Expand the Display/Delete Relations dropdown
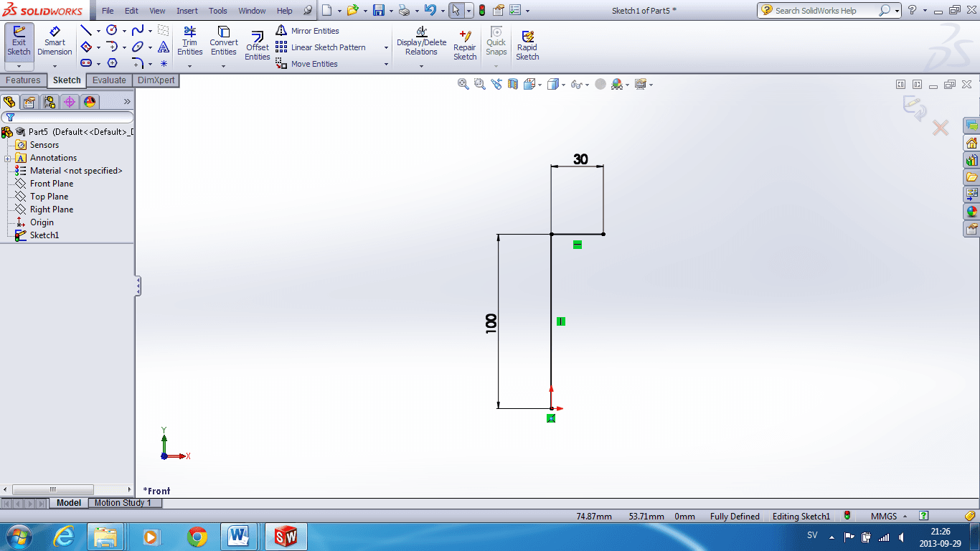Screen dimensions: 980x551 (421, 66)
